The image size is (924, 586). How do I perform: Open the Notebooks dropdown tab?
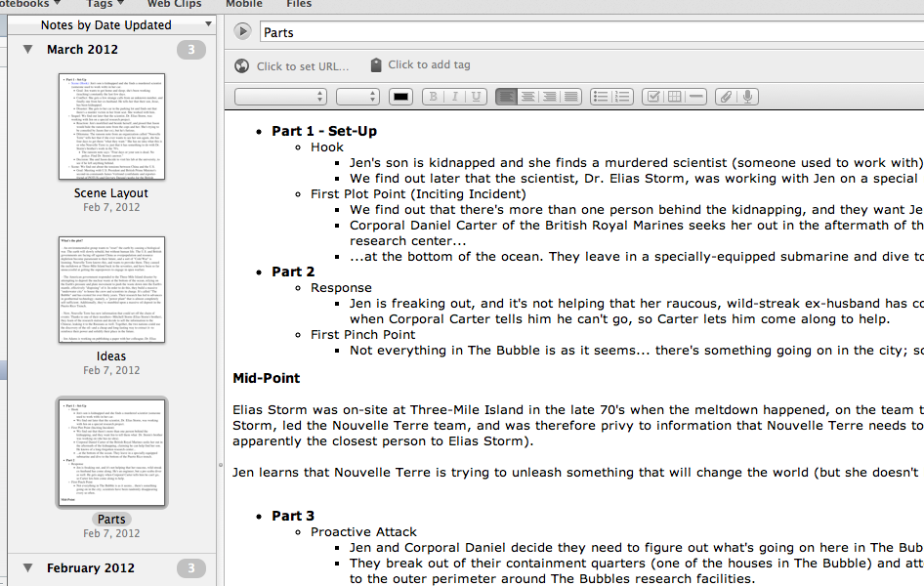tap(29, 4)
